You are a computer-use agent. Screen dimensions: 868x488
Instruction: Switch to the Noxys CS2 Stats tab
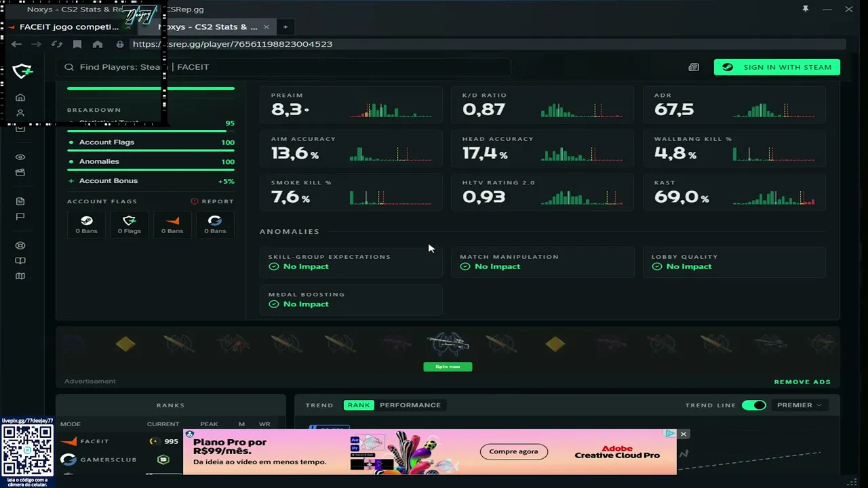point(208,27)
